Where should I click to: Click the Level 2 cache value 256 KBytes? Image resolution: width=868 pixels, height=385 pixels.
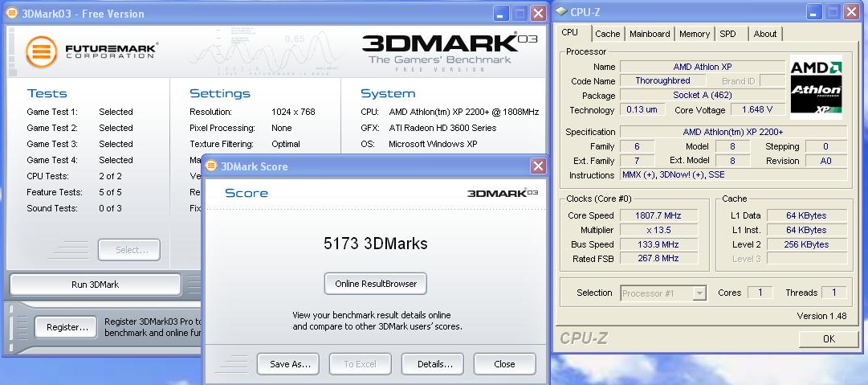(x=806, y=244)
